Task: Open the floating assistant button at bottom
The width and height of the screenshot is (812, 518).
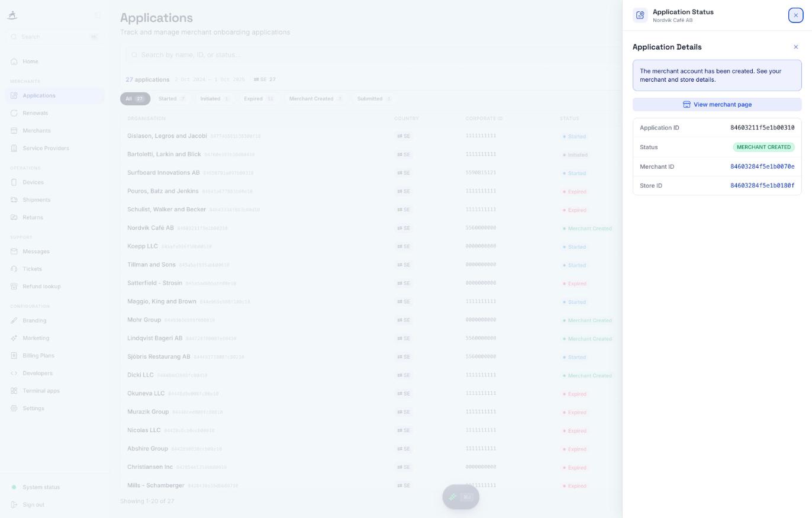Action: click(x=460, y=497)
